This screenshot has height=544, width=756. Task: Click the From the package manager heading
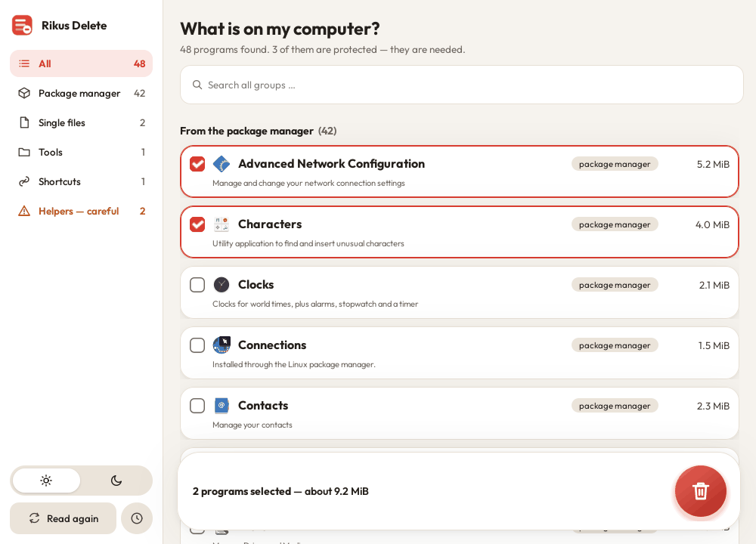coord(247,131)
